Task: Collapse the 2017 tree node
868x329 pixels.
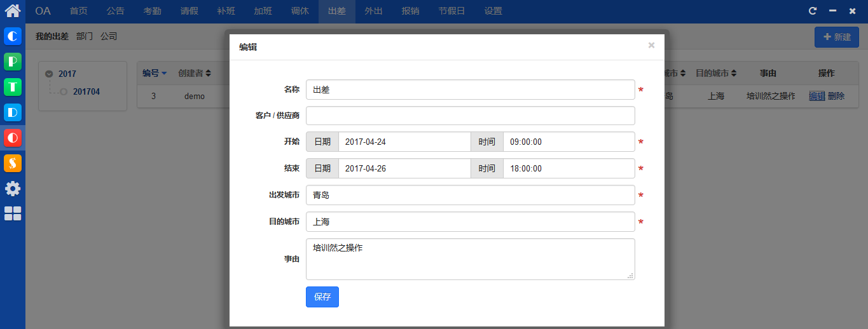Action: point(49,74)
